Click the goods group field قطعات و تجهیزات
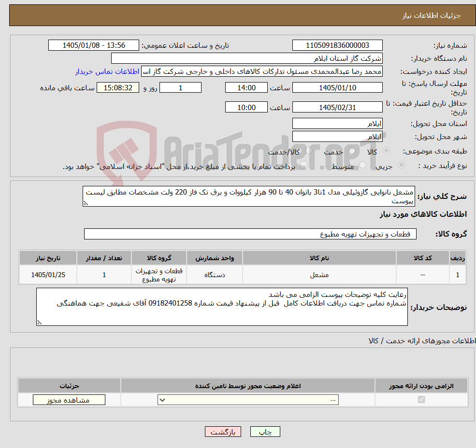Image resolution: width=476 pixels, height=448 pixels. point(250,234)
